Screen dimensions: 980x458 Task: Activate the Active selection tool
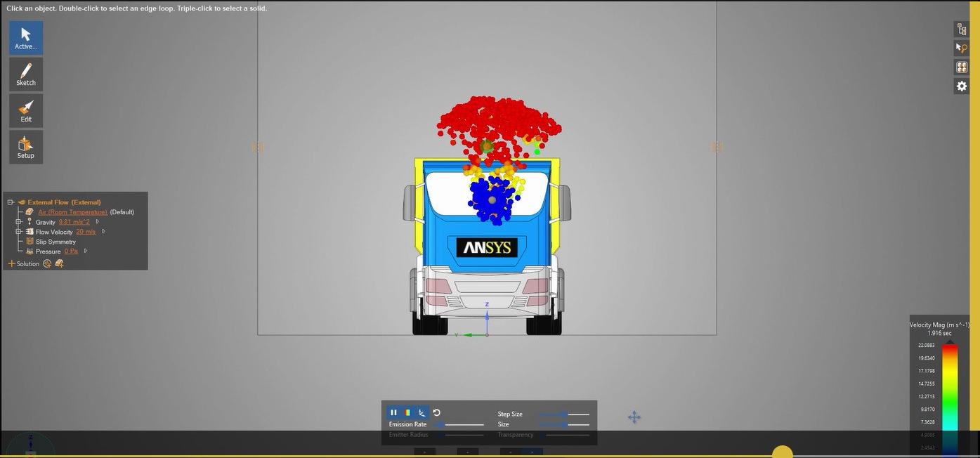point(25,37)
